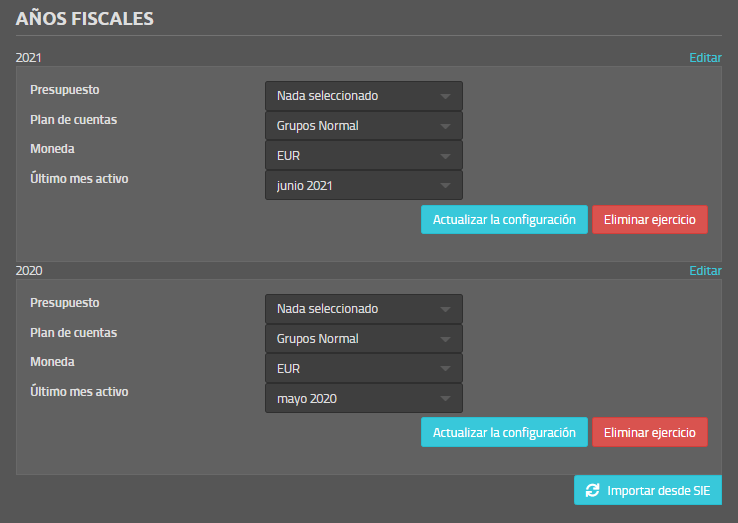Click Actualizar la configuración for 2020
This screenshot has height=523, width=738.
pyautogui.click(x=504, y=432)
